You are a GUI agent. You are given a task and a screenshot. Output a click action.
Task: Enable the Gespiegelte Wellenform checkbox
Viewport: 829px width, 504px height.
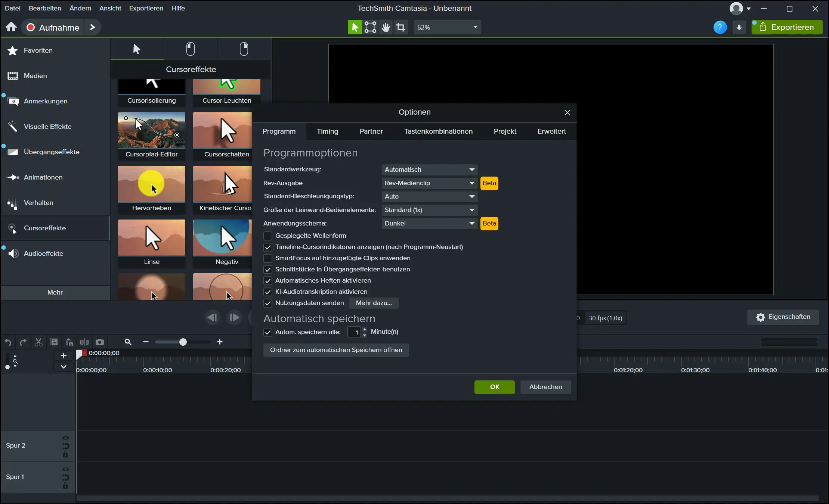point(268,236)
